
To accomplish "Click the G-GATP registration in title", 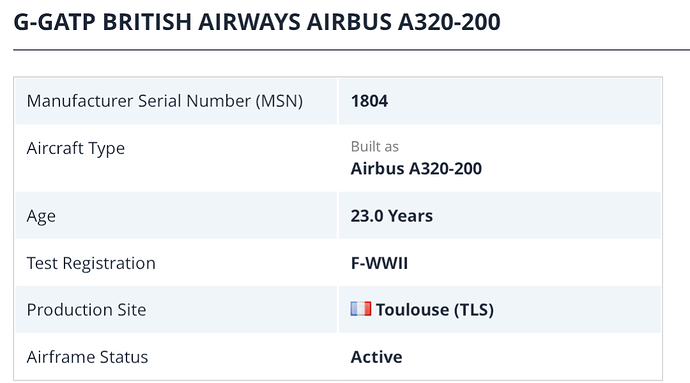I will tap(54, 22).
